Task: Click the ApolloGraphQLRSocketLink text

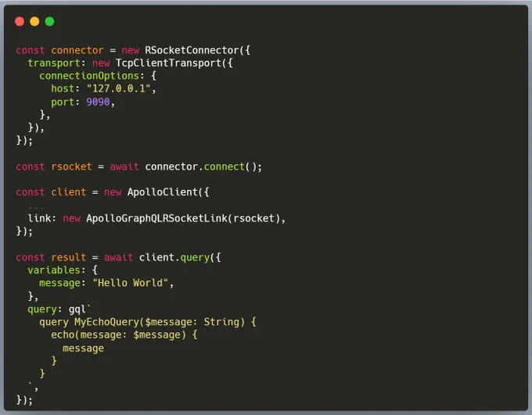Action: [156, 218]
